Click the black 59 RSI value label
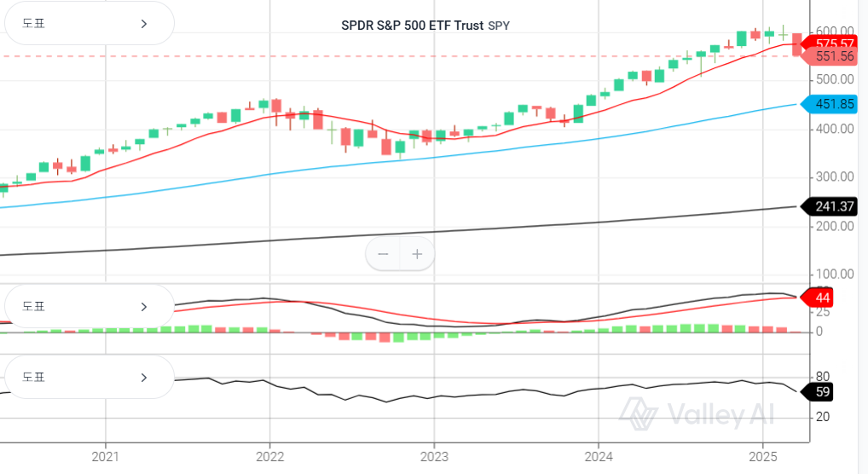The width and height of the screenshot is (868, 474). click(818, 392)
